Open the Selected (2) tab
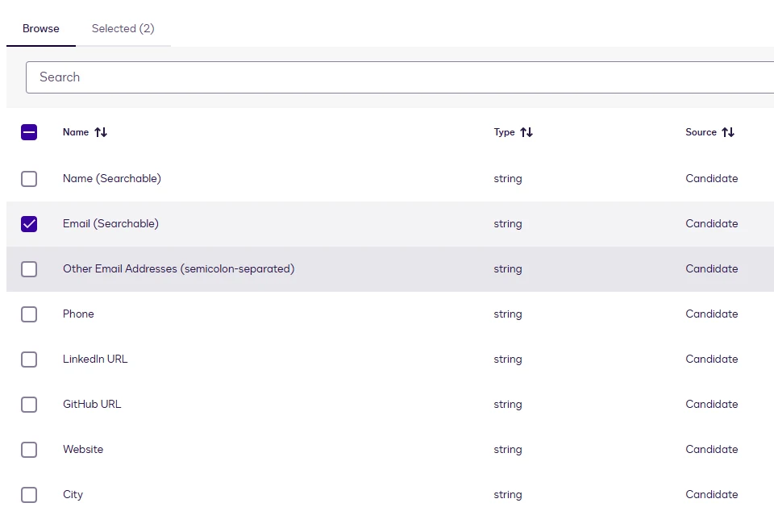Screen dimensions: 774x532 pyautogui.click(x=123, y=29)
